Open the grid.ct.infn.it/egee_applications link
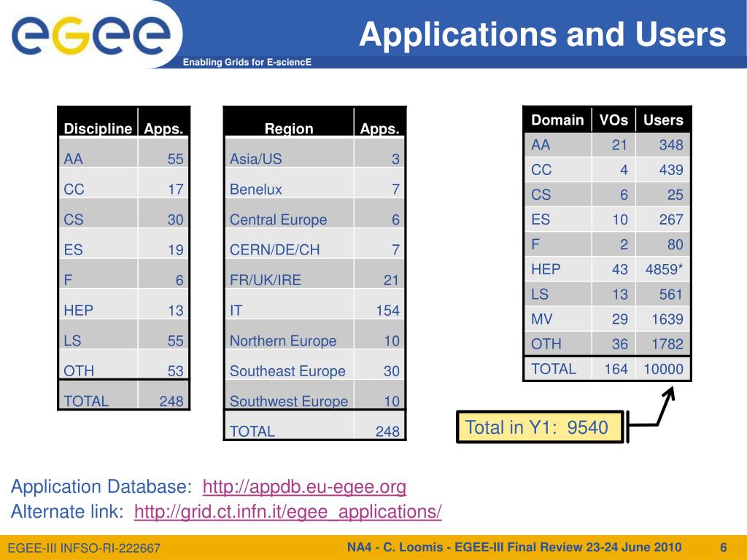The height and width of the screenshot is (560, 747). point(287,512)
